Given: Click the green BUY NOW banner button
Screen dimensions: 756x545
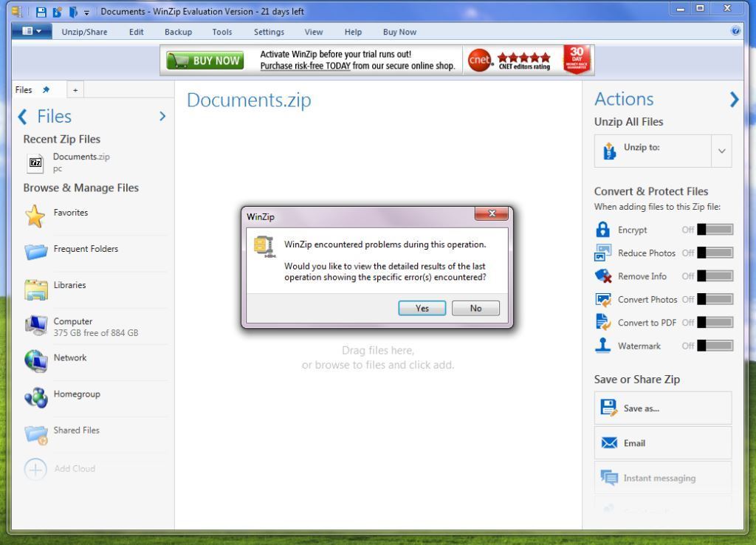Looking at the screenshot, I should [205, 61].
